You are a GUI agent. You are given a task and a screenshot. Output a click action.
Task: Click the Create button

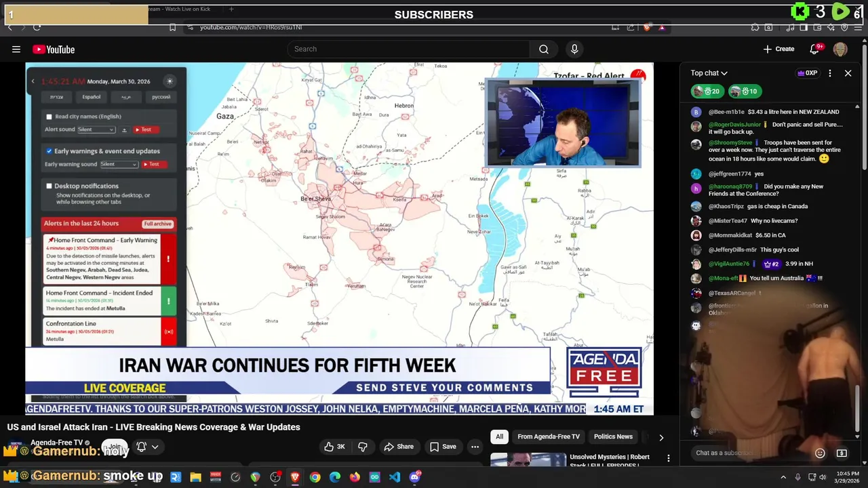click(778, 49)
